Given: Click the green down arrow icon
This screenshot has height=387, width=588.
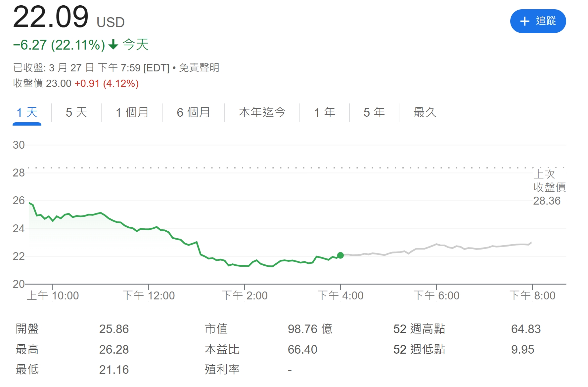Looking at the screenshot, I should [x=113, y=45].
